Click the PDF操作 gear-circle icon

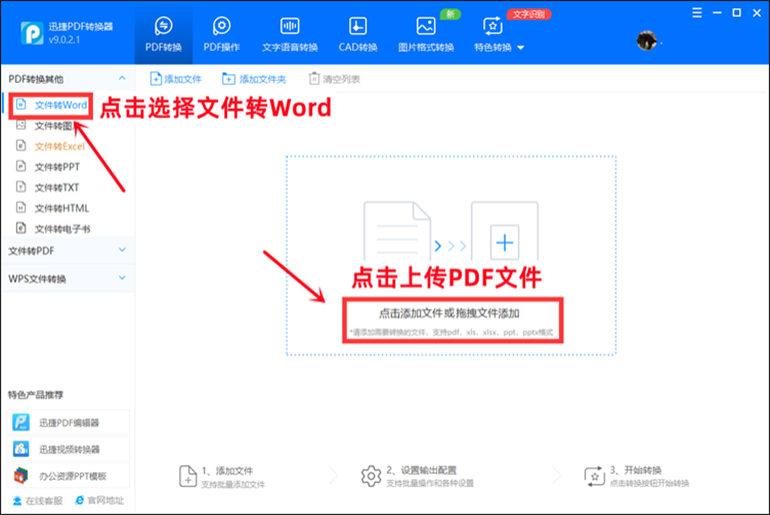coord(221,26)
